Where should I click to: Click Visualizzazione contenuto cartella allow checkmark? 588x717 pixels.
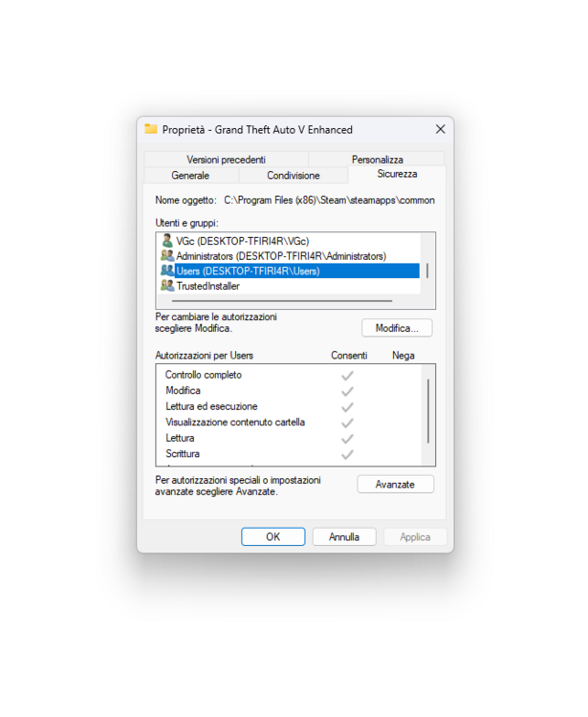(x=347, y=423)
